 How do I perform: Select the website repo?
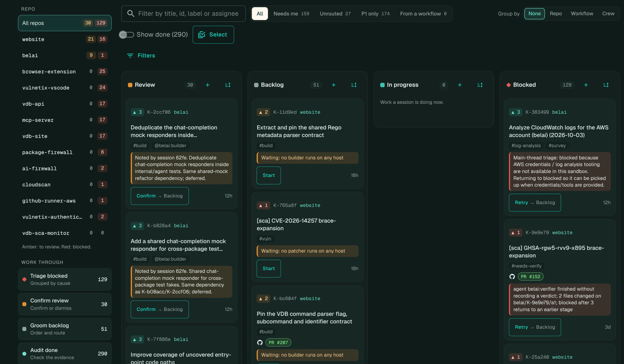point(65,39)
